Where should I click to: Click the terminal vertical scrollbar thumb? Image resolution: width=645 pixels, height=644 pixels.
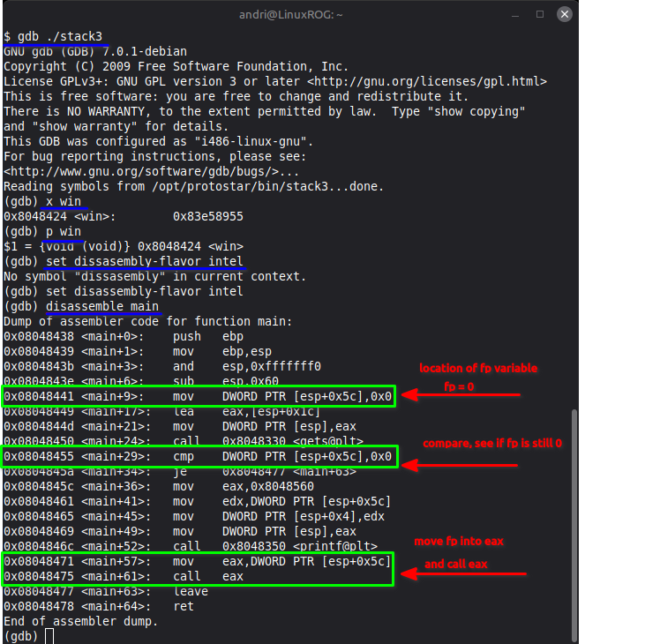click(x=574, y=525)
